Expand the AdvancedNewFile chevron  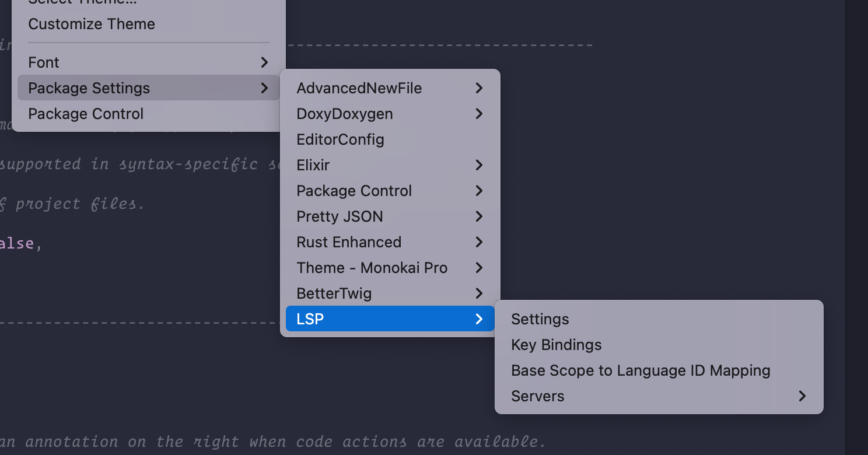[479, 88]
